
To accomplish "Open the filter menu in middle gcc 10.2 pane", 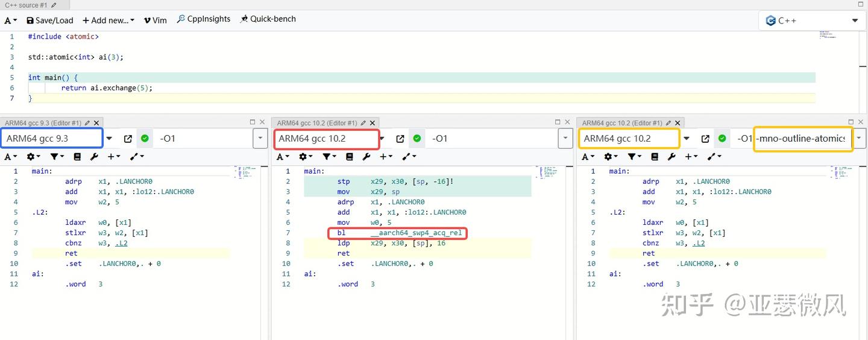I will 329,157.
